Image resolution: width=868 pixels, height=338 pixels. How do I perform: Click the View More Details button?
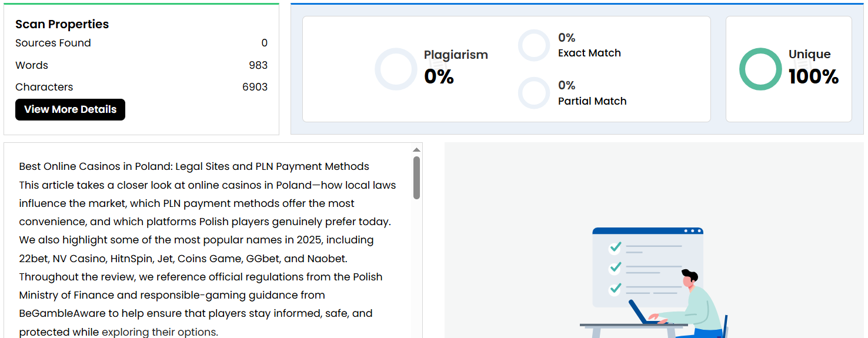[70, 109]
